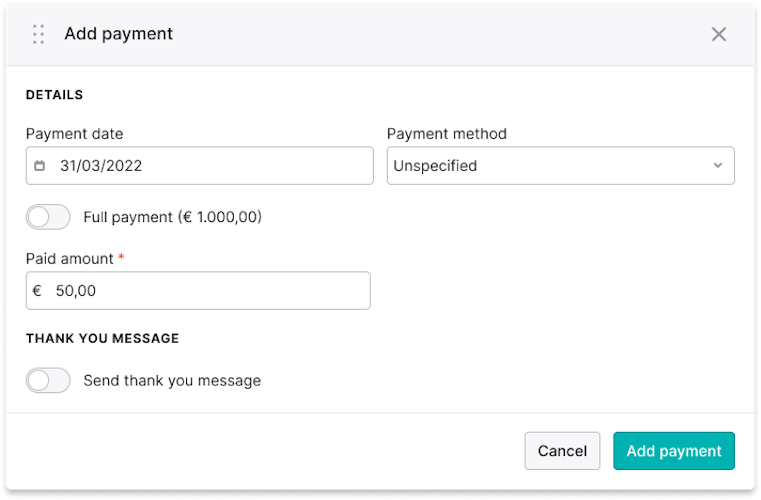Click the "Send thank you message" label text
The width and height of the screenshot is (761, 500).
[x=172, y=380]
